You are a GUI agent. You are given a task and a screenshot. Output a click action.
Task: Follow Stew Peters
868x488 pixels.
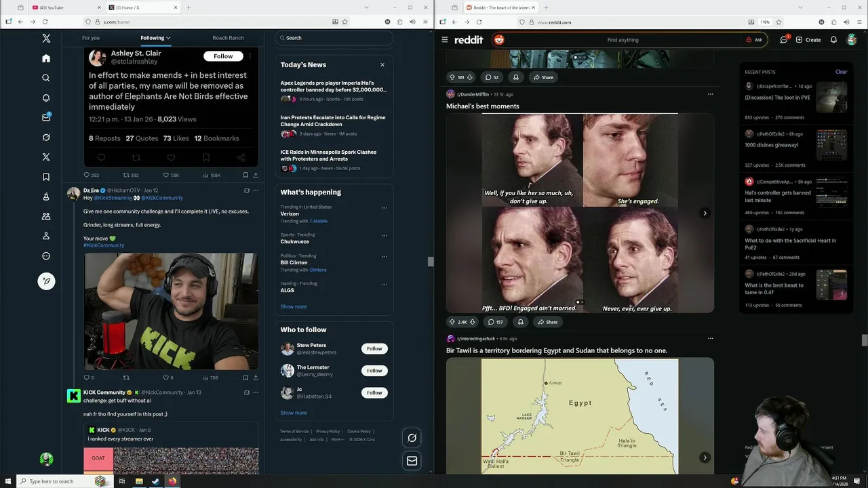374,348
